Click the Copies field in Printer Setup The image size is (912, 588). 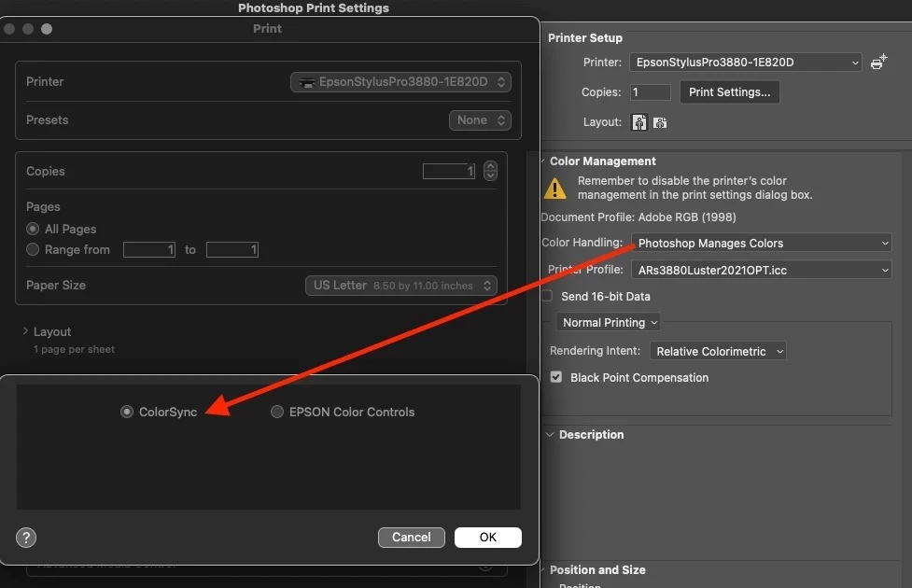pos(651,91)
